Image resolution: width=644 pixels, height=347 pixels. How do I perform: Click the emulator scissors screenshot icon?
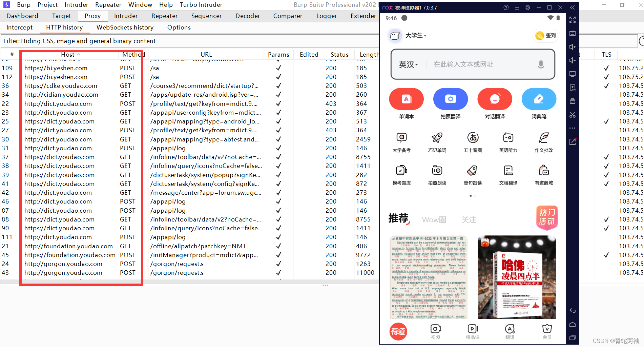point(573,115)
